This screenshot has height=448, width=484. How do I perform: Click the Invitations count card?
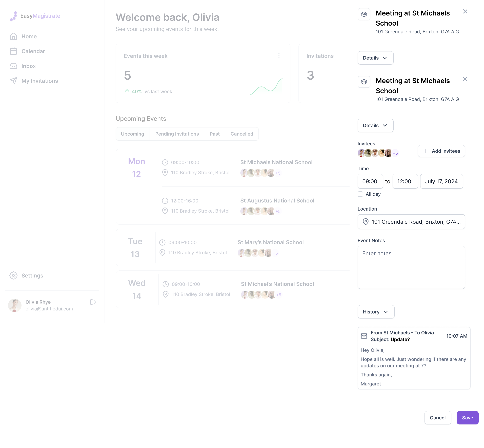324,73
